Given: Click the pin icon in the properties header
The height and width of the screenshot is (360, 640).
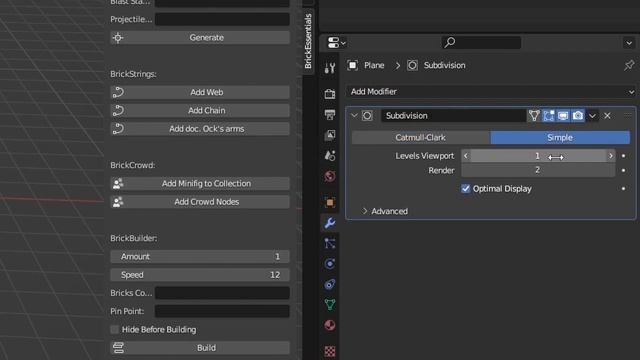Looking at the screenshot, I should point(629,65).
